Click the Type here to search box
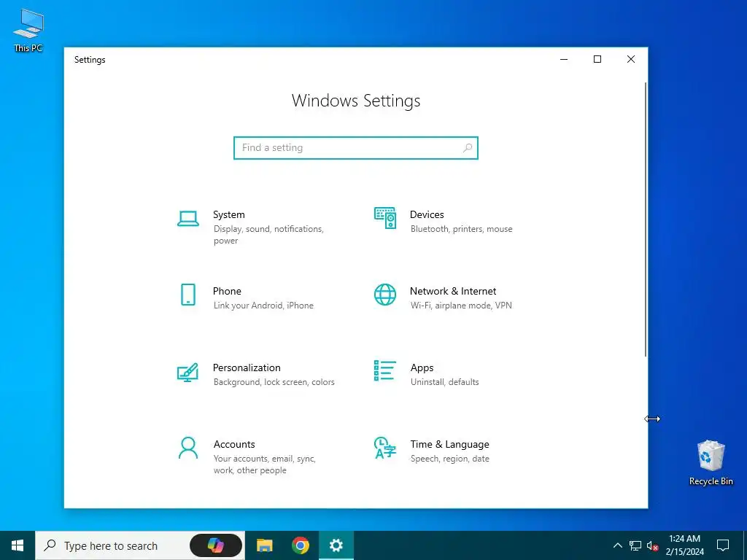The width and height of the screenshot is (747, 560). [x=140, y=545]
